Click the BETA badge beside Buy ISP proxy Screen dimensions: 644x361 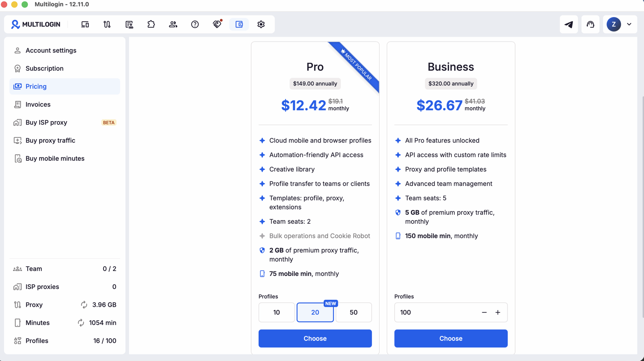click(109, 123)
